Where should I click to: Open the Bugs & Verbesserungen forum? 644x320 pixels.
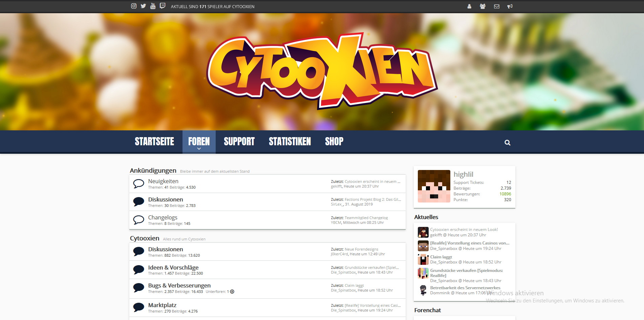pos(179,285)
